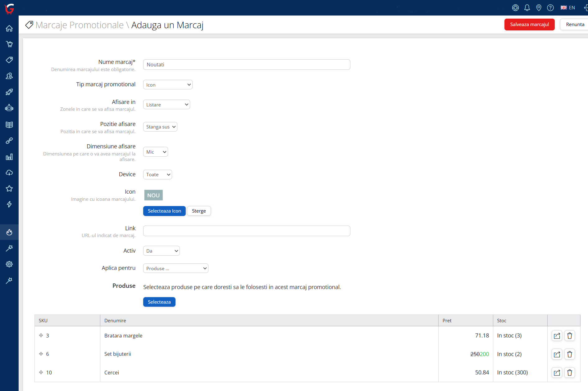Click the notifications bell icon
The height and width of the screenshot is (391, 588).
pyautogui.click(x=527, y=8)
